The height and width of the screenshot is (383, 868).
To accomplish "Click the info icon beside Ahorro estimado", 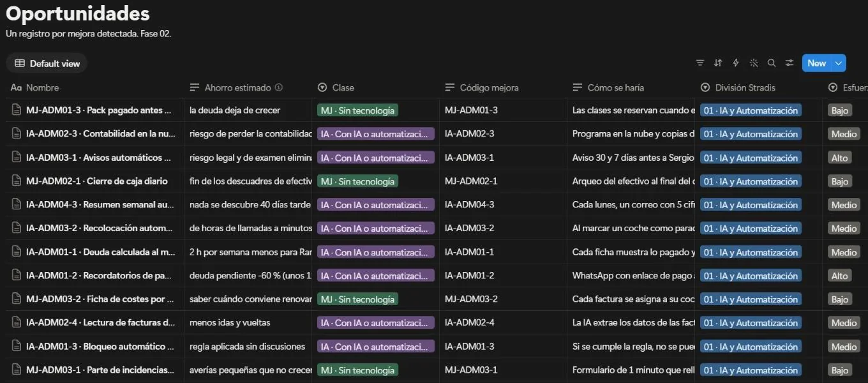I will coord(279,87).
